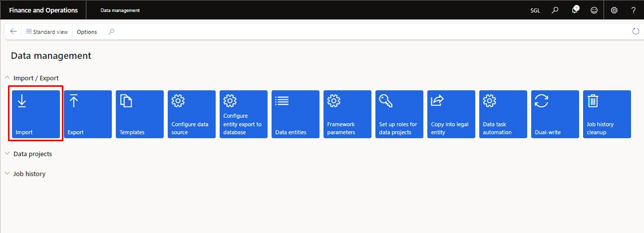Viewport: 644px width, 233px height.
Task: Click the SGL company selector
Action: click(x=535, y=10)
